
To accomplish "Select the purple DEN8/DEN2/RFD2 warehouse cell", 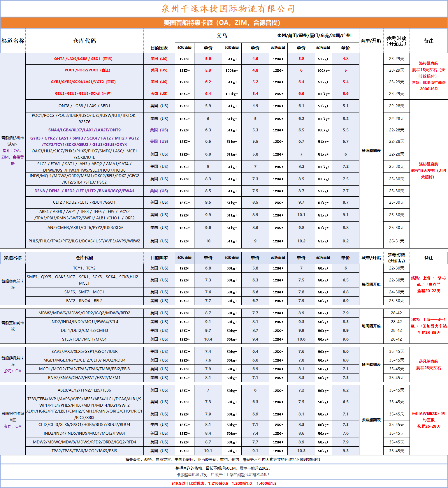I will click(x=84, y=191).
